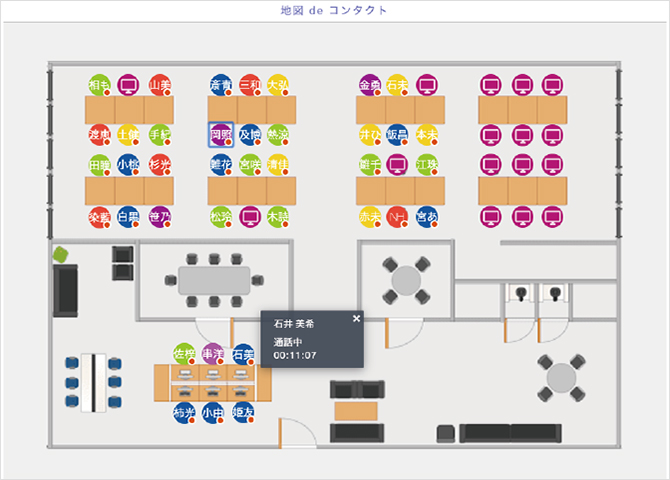Viewport: 670px width, 480px height.
Task: Click the 柿光 seat icon
Action: coord(184,412)
